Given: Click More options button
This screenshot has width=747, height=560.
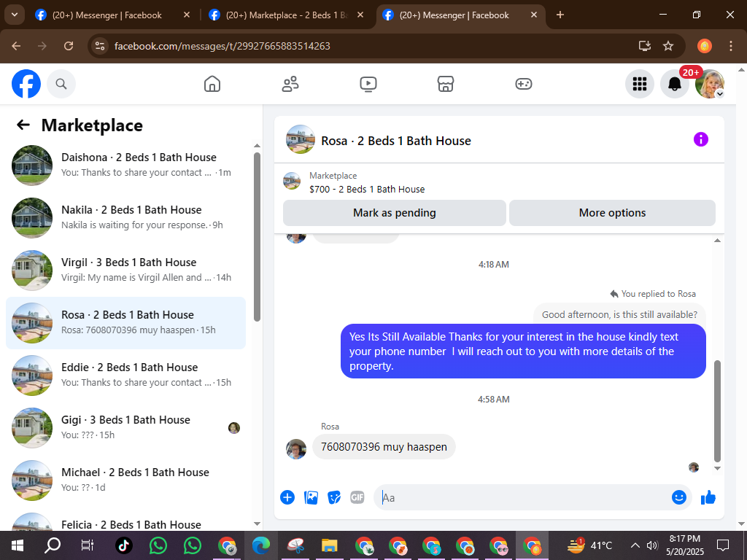Looking at the screenshot, I should point(612,213).
